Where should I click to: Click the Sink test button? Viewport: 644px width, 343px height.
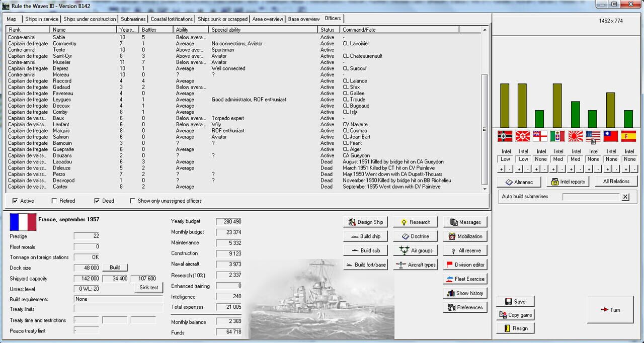[x=149, y=287]
